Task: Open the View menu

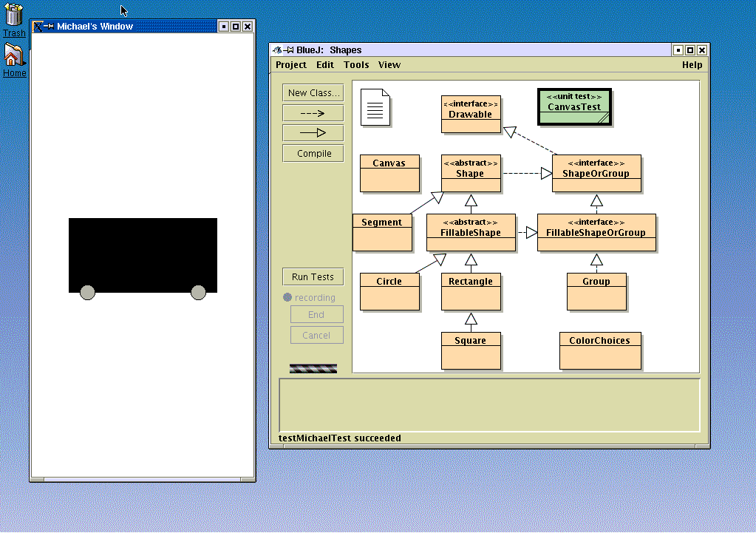Action: (x=389, y=65)
